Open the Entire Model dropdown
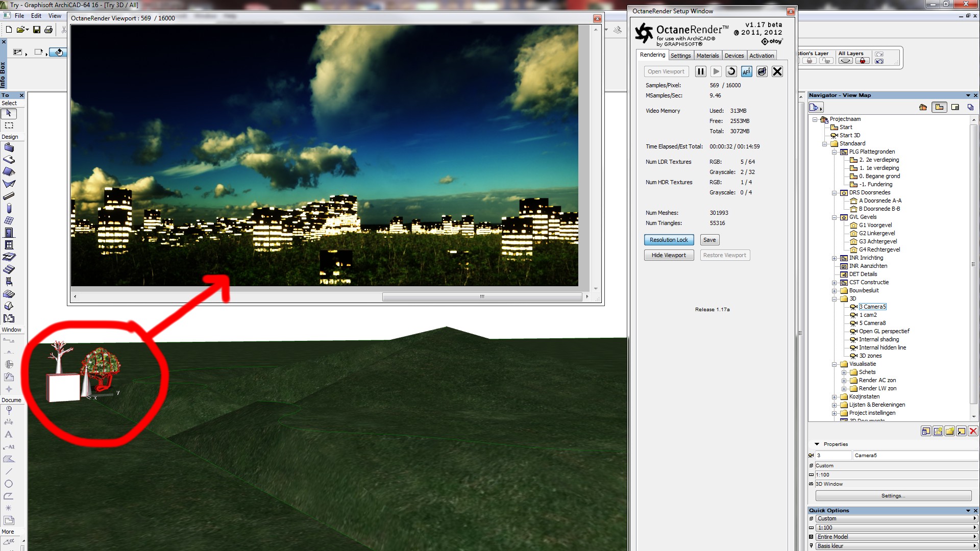This screenshot has width=980, height=551. point(894,537)
